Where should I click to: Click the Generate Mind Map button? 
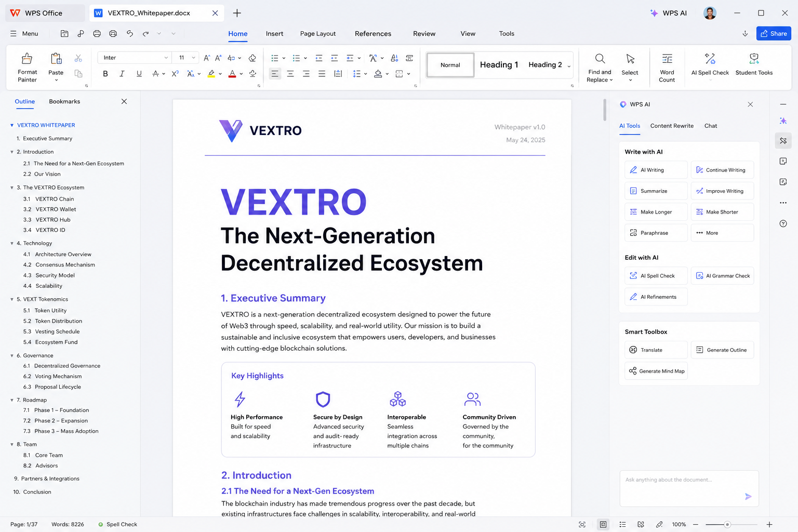pos(656,371)
